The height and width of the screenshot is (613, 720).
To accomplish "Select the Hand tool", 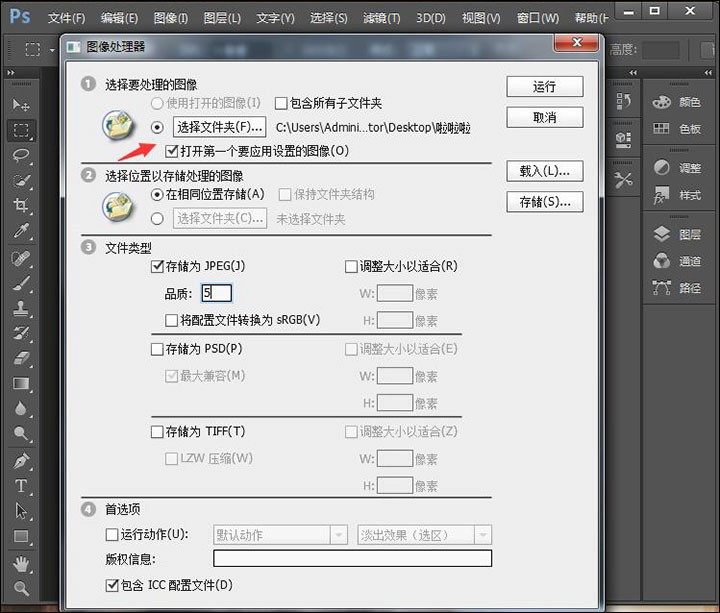I will point(20,563).
